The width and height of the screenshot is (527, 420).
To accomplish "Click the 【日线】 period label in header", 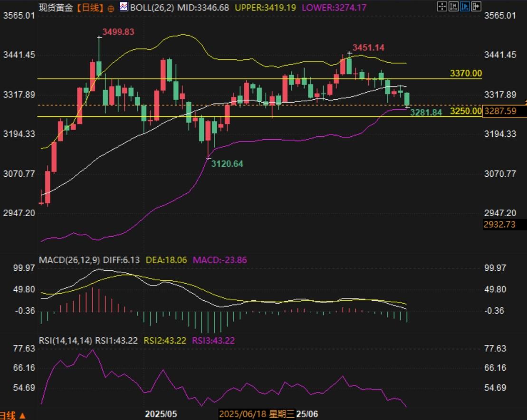I will (90, 8).
